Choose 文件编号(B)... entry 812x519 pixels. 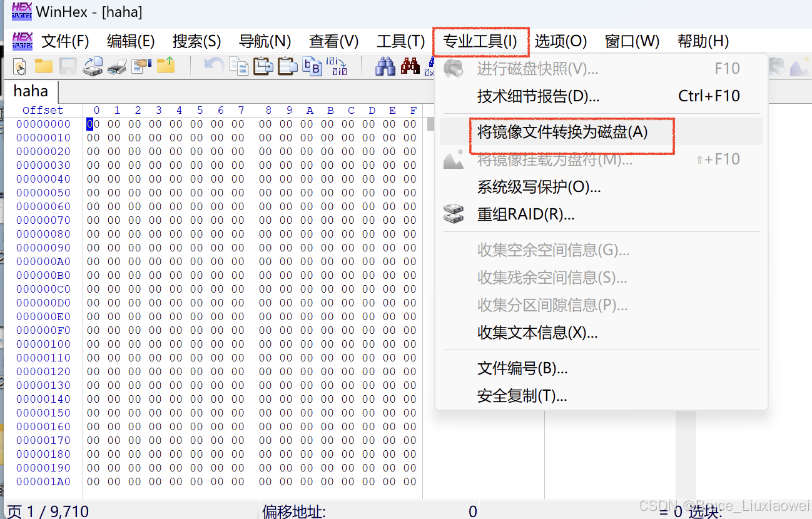tap(601, 368)
